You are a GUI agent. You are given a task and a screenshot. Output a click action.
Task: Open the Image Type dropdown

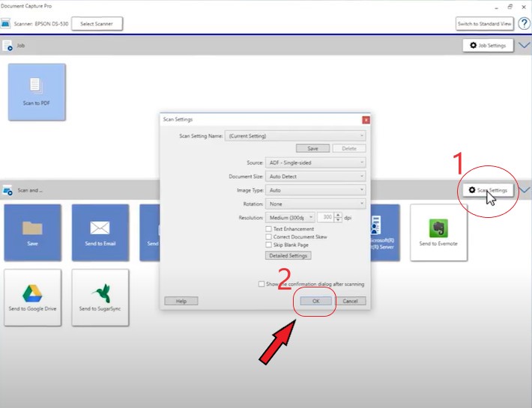tap(315, 190)
